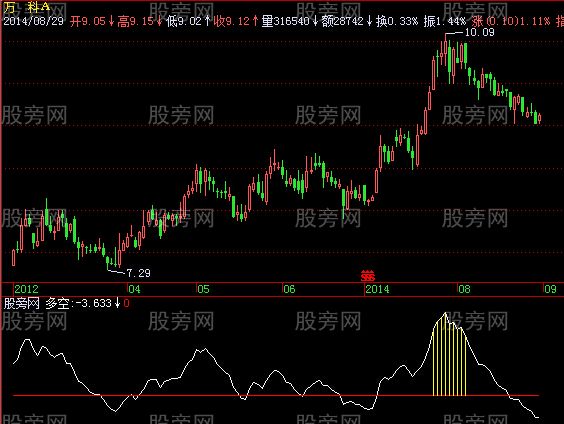This screenshot has width=564, height=424.
Task: Click the change 涨(0.10)1.11% value
Action: tap(511, 21)
